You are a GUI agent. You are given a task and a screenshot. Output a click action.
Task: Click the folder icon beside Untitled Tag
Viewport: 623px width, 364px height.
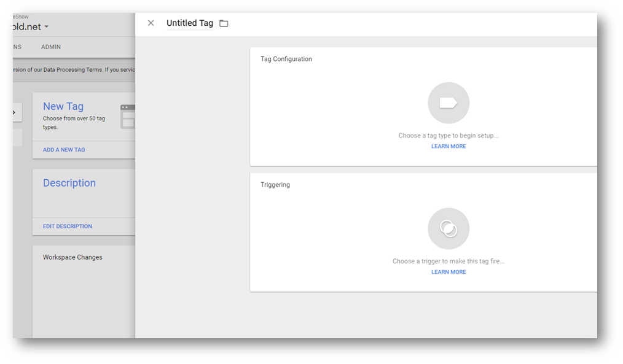[x=224, y=23]
